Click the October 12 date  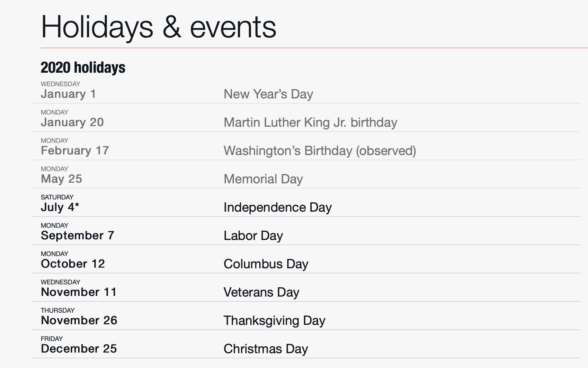73,264
